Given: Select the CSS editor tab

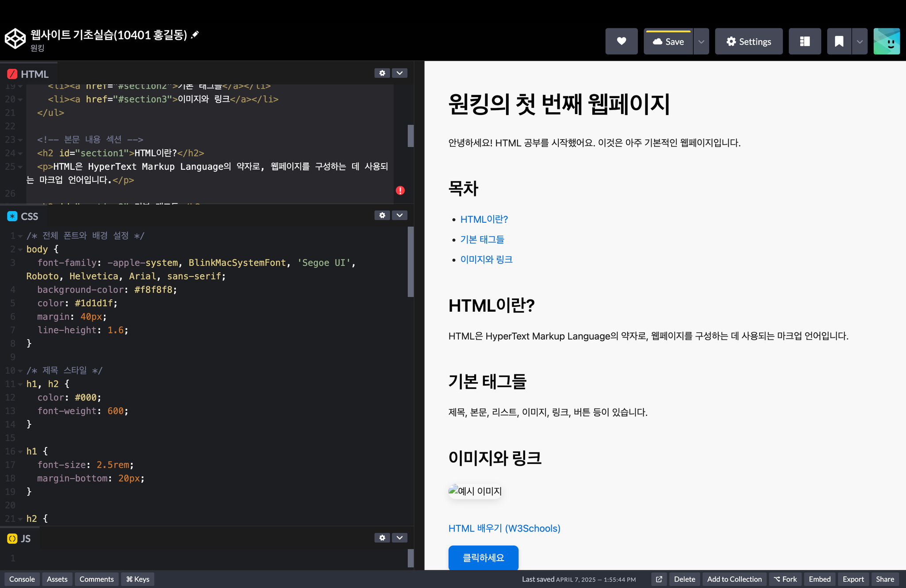Looking at the screenshot, I should click(23, 216).
